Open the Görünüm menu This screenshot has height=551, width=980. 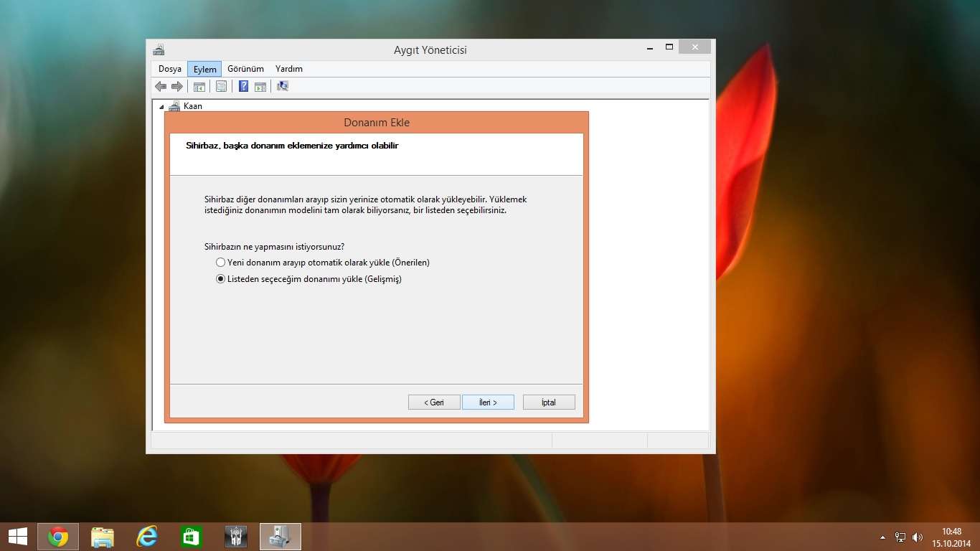coord(245,69)
